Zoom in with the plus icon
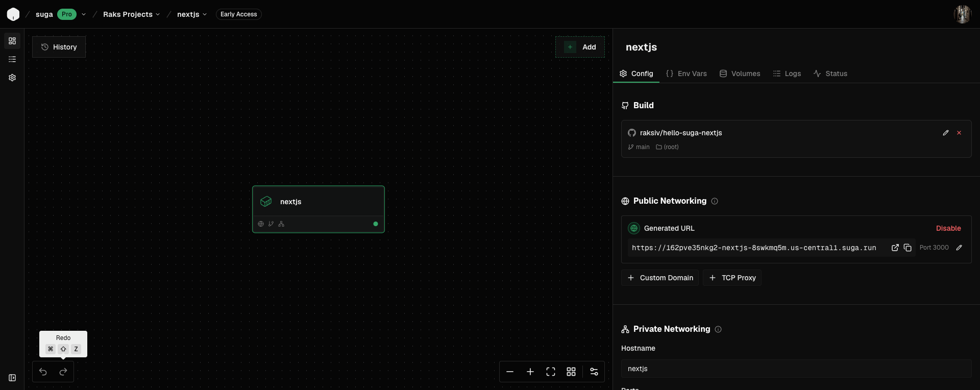This screenshot has width=980, height=390. (x=530, y=372)
